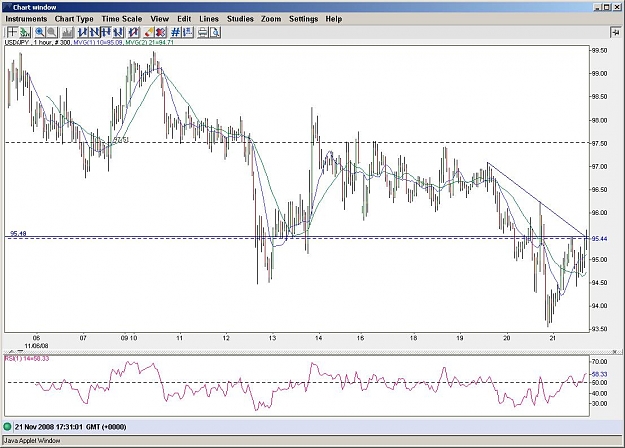Zoom in with the blue magnifier
This screenshot has height=448, width=625.
39,32
